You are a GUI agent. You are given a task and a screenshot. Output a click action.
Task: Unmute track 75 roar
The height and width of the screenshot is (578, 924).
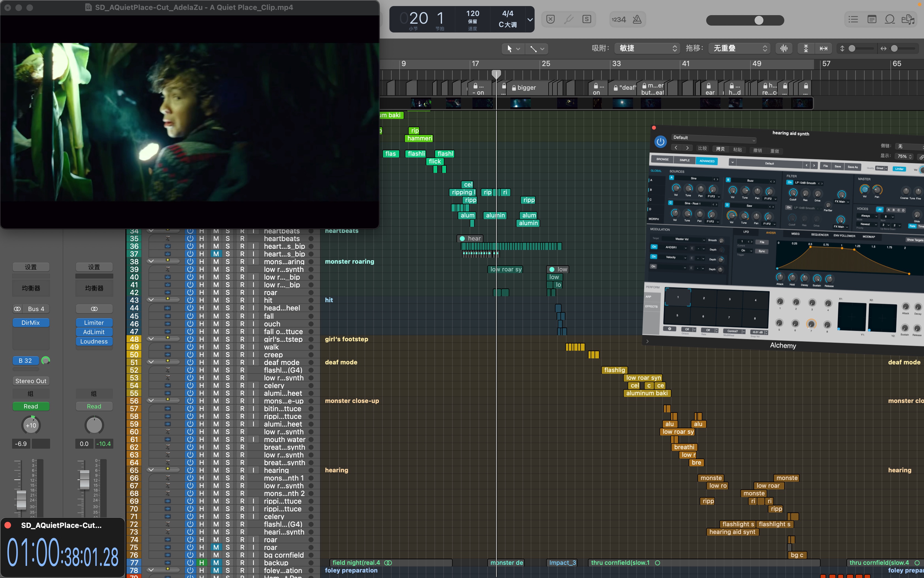click(x=216, y=547)
